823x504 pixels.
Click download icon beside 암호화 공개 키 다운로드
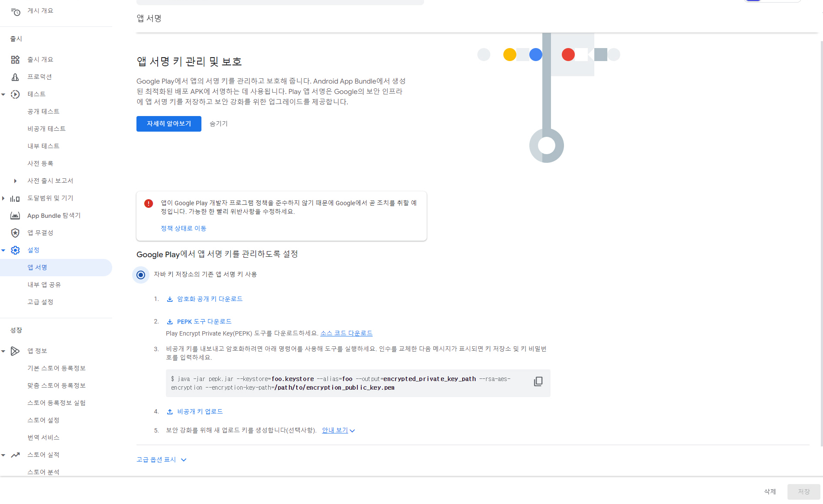point(170,299)
